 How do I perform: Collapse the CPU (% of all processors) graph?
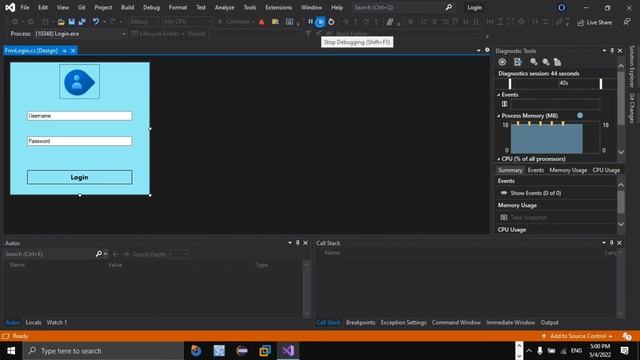[498, 159]
